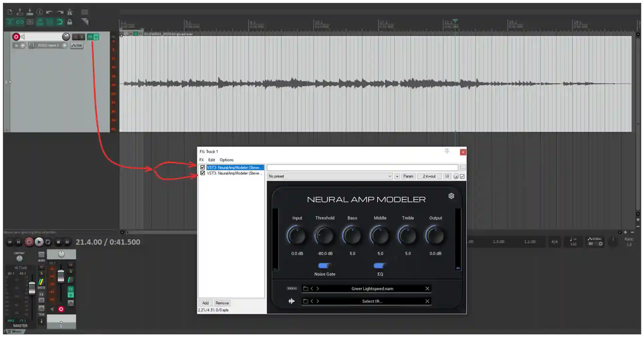Open the Edit menu in FX window
644x337 pixels.
click(211, 160)
